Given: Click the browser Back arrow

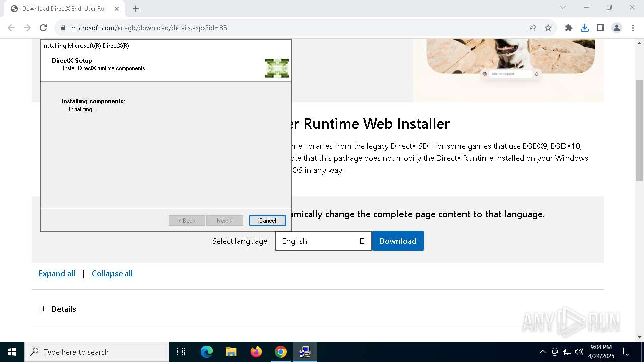Looking at the screenshot, I should 11,28.
